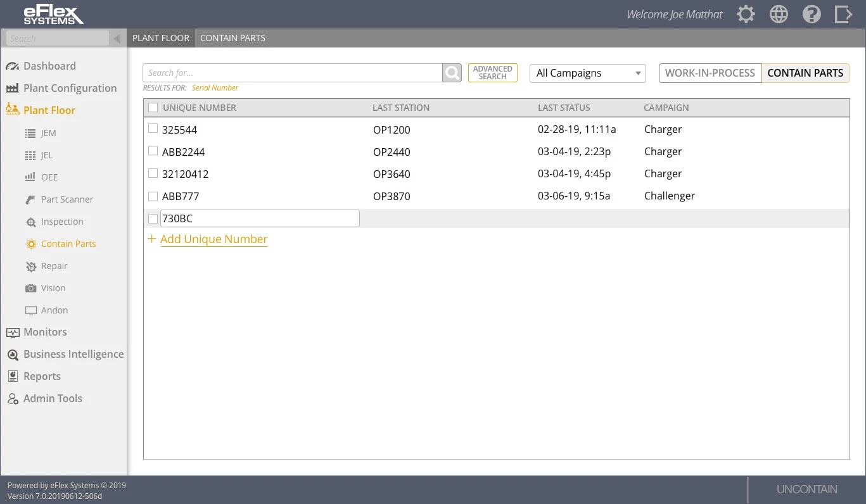Expand the Monitors sidebar section
This screenshot has width=866, height=504.
tap(44, 332)
